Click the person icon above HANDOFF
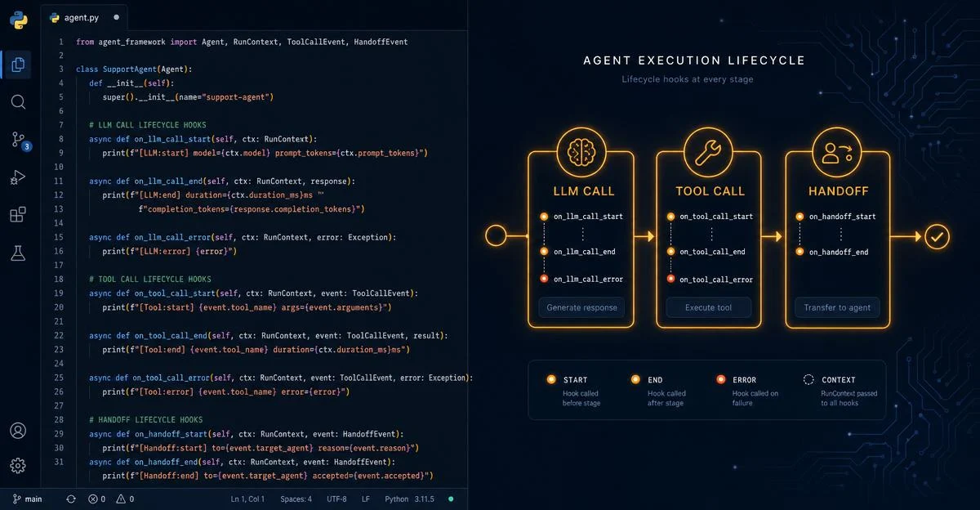 pyautogui.click(x=837, y=153)
